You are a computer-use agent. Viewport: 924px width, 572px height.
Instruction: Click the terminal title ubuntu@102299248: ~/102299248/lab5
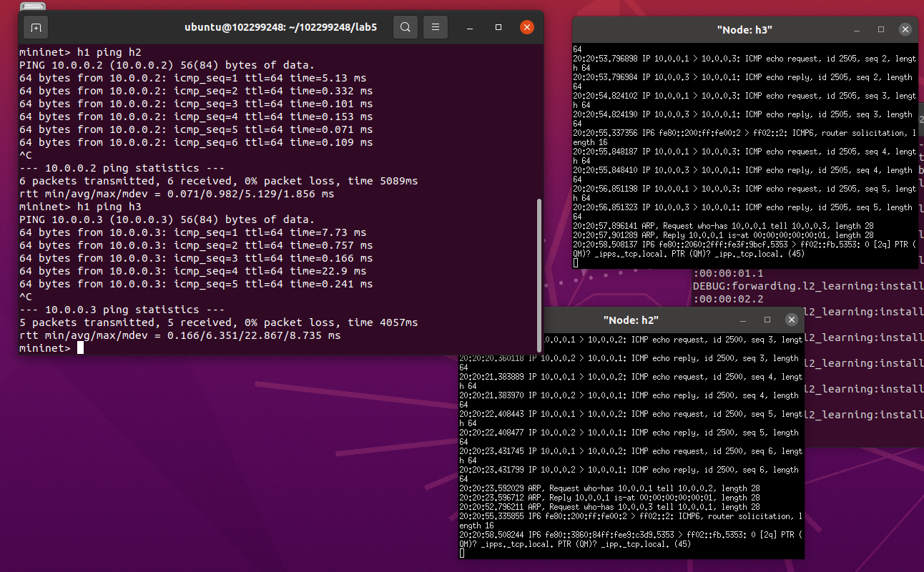[x=280, y=28]
